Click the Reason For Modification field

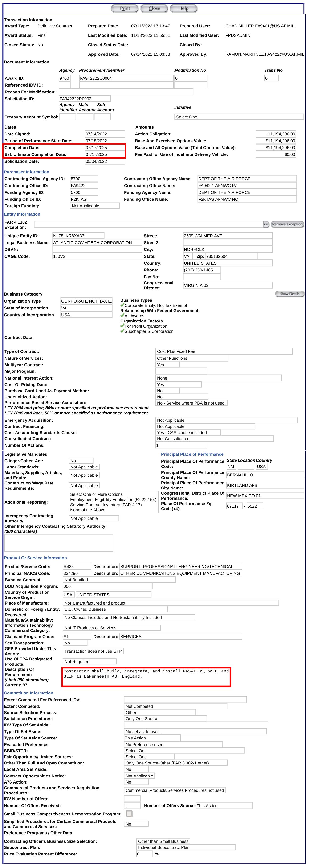(x=126, y=92)
